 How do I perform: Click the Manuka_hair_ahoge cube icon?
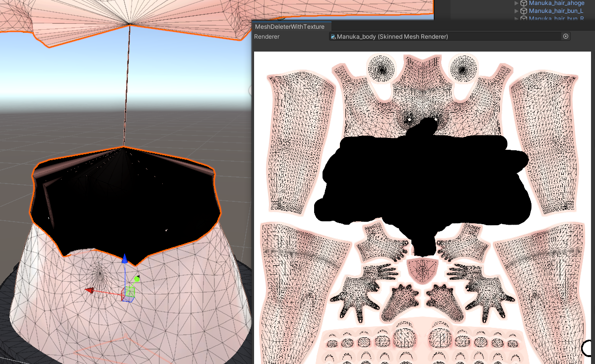[523, 3]
